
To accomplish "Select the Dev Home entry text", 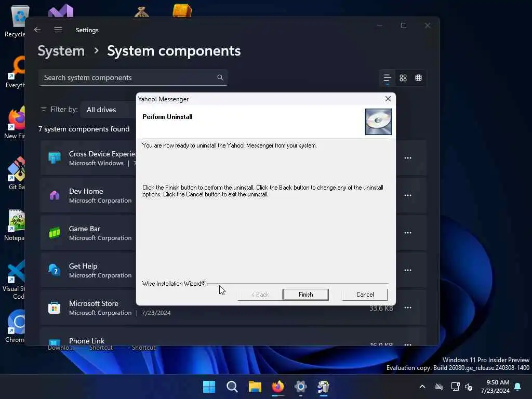I will (86, 191).
